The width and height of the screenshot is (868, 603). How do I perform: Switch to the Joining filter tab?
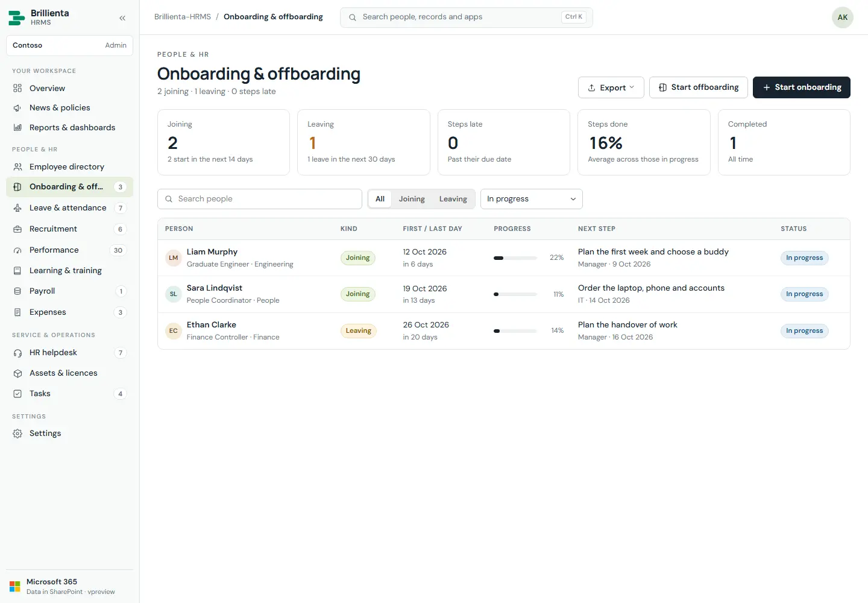[412, 199]
